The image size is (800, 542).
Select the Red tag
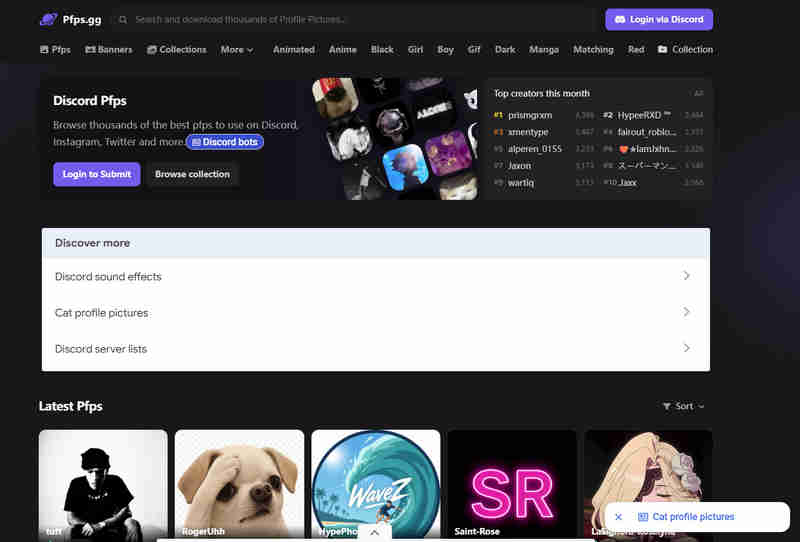636,50
